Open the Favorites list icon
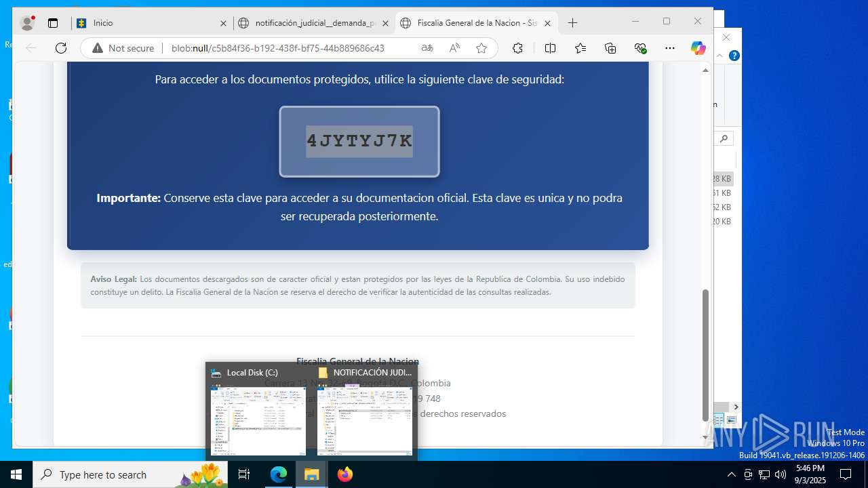868x488 pixels. (x=580, y=48)
